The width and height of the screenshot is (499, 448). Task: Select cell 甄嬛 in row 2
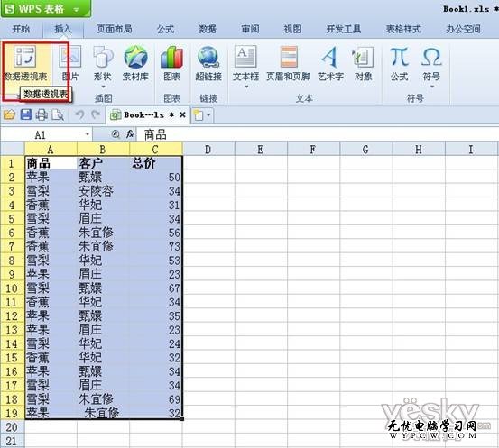point(103,177)
